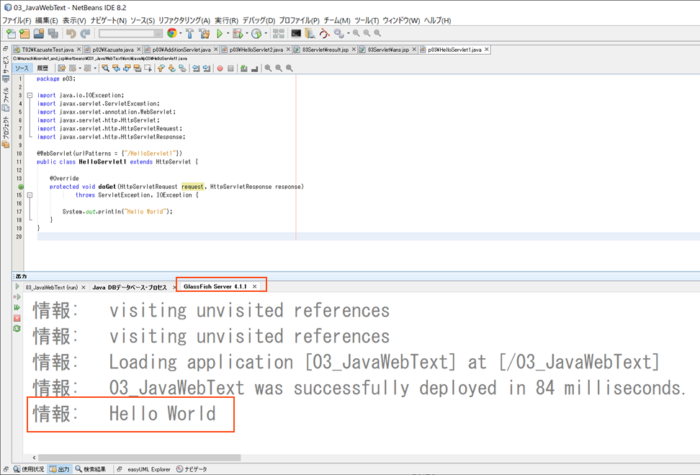Open the project configuration combo box
The height and width of the screenshot is (475, 700).
pos(130,33)
